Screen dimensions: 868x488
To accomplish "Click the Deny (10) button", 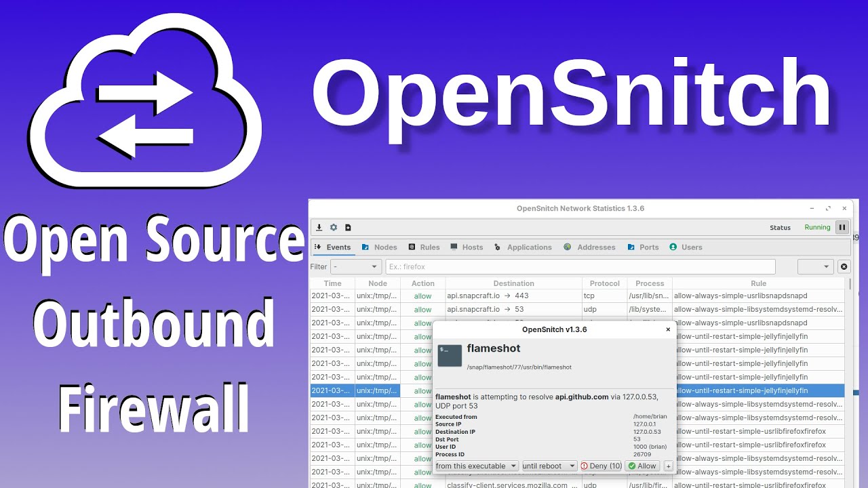I will 601,466.
